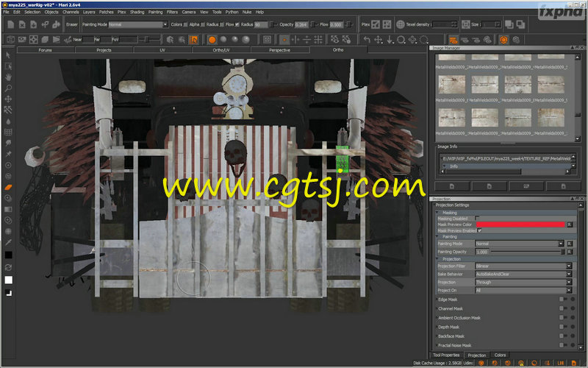588x368 pixels.
Task: Select the eyedropper color picker tool
Action: coord(8,242)
